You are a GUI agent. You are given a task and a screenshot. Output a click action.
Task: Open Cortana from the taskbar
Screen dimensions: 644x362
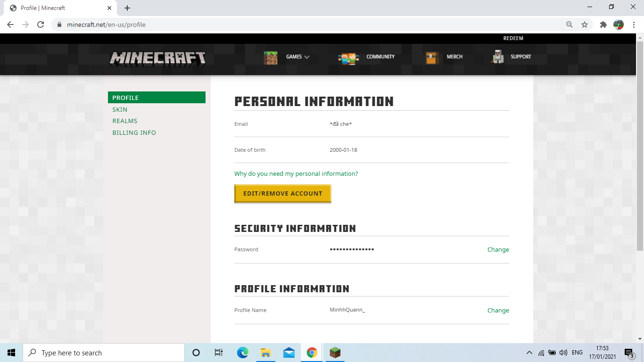pos(196,353)
